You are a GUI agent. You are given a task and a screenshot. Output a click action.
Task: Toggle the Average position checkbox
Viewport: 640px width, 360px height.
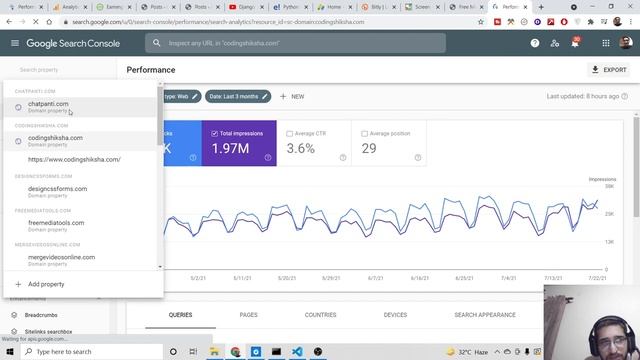[x=364, y=133]
